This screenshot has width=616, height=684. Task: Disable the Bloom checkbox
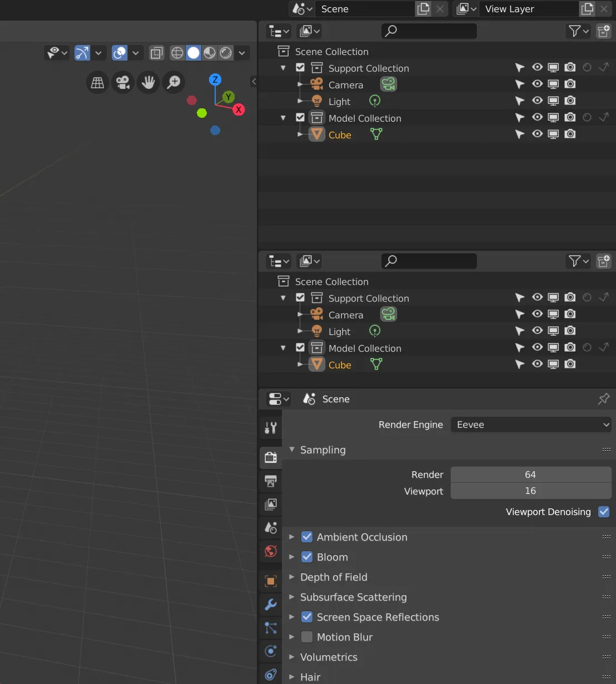point(307,557)
